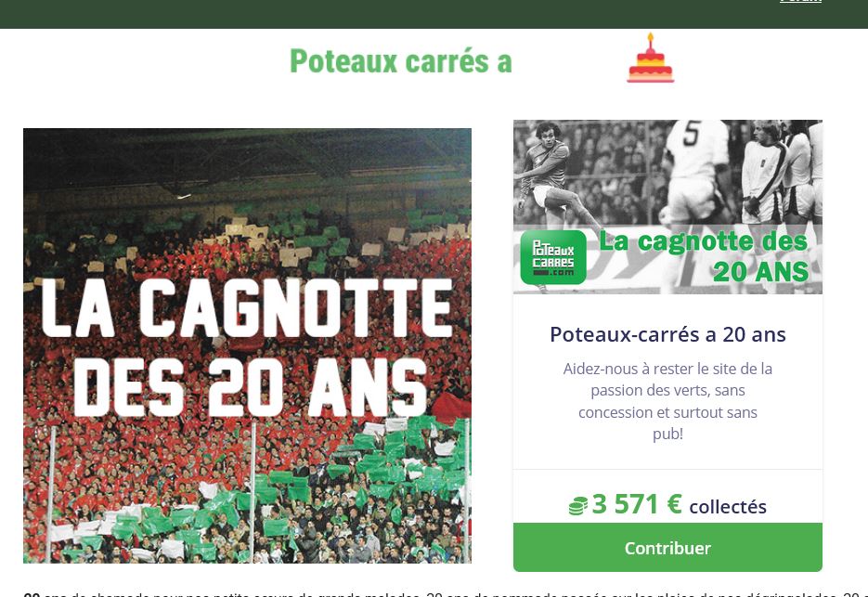Click the coins icon beside 3 571 €

pyautogui.click(x=578, y=506)
